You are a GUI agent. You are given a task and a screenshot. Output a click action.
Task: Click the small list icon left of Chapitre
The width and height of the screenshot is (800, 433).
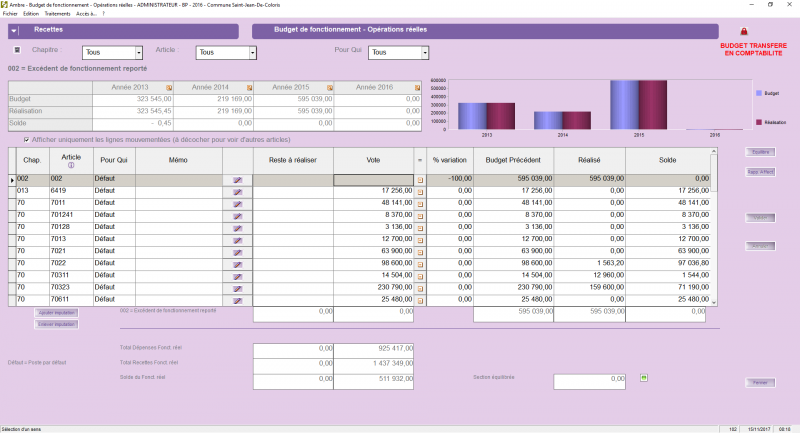tap(17, 50)
